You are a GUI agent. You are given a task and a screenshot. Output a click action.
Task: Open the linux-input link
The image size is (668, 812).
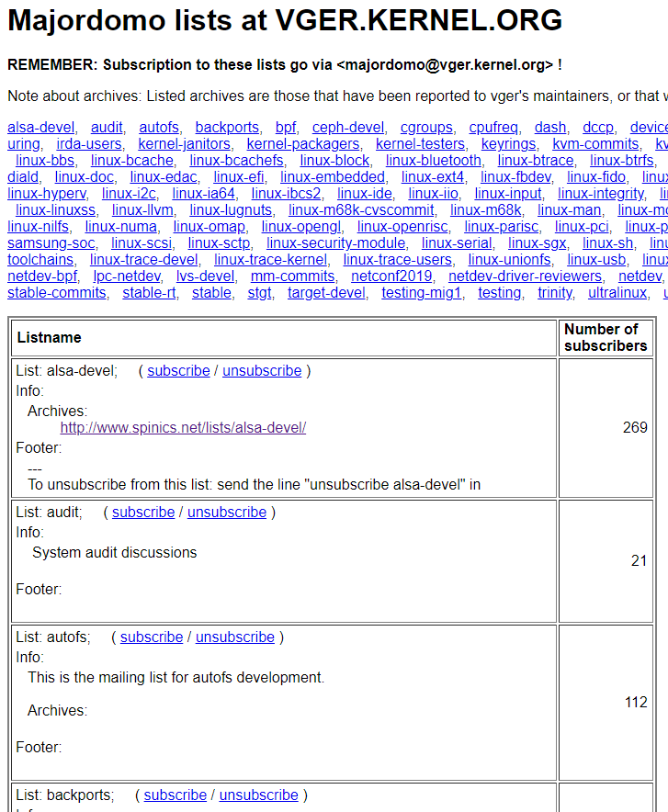click(x=508, y=194)
